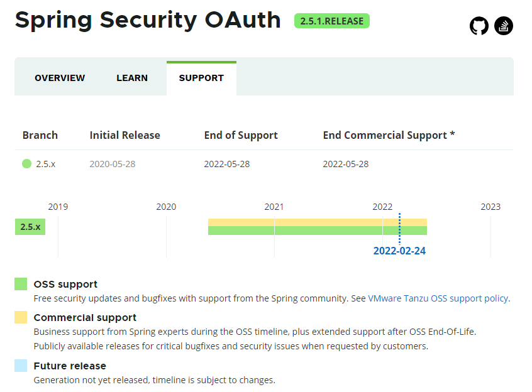
Task: Click the blue Future release legend swatch
Action: click(21, 366)
